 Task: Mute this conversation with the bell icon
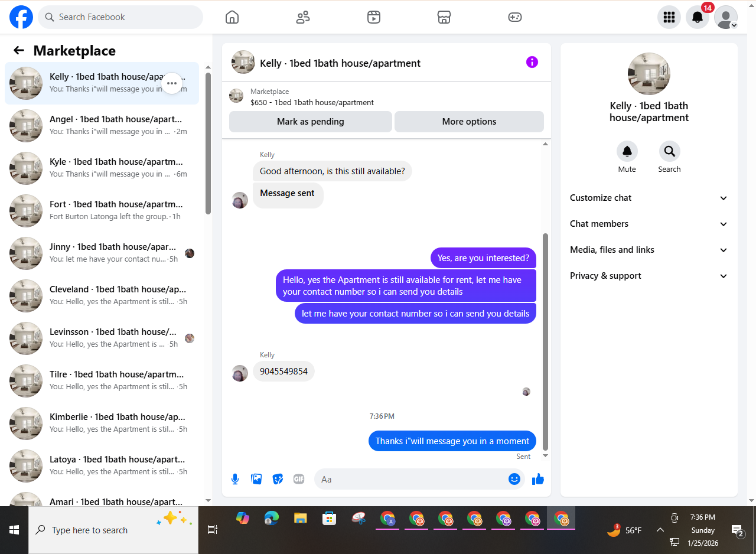pyautogui.click(x=627, y=152)
